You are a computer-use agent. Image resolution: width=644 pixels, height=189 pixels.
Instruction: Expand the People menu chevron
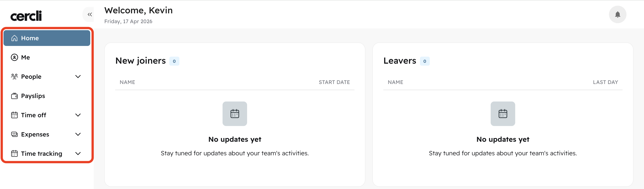[x=78, y=77]
